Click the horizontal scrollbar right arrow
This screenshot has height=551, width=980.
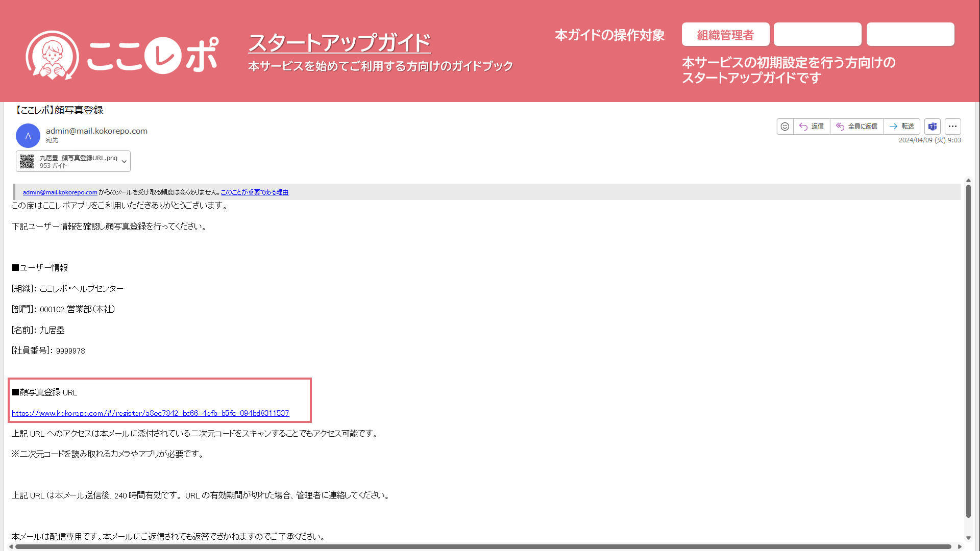coord(960,546)
